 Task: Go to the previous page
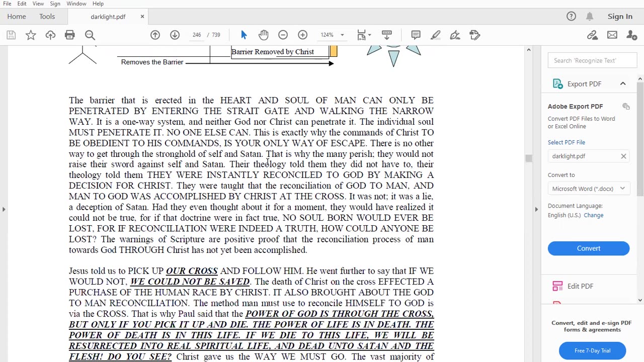coord(155,35)
